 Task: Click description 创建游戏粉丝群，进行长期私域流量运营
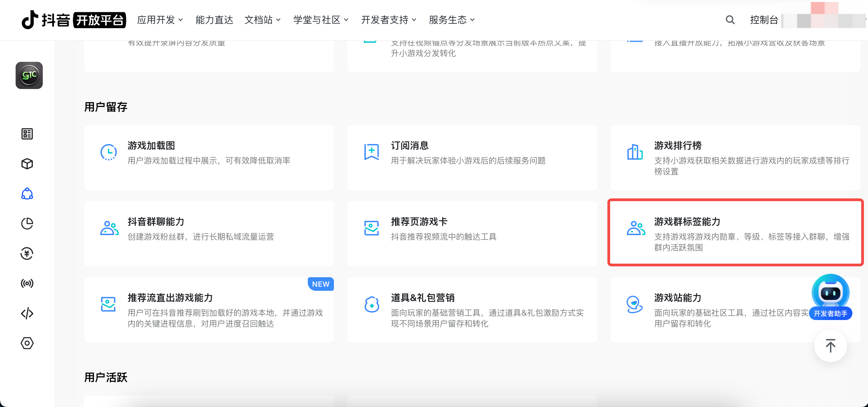(x=201, y=237)
